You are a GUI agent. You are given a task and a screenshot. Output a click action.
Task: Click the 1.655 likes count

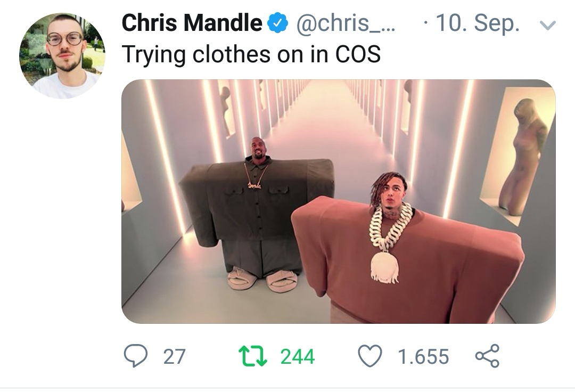coord(423,356)
